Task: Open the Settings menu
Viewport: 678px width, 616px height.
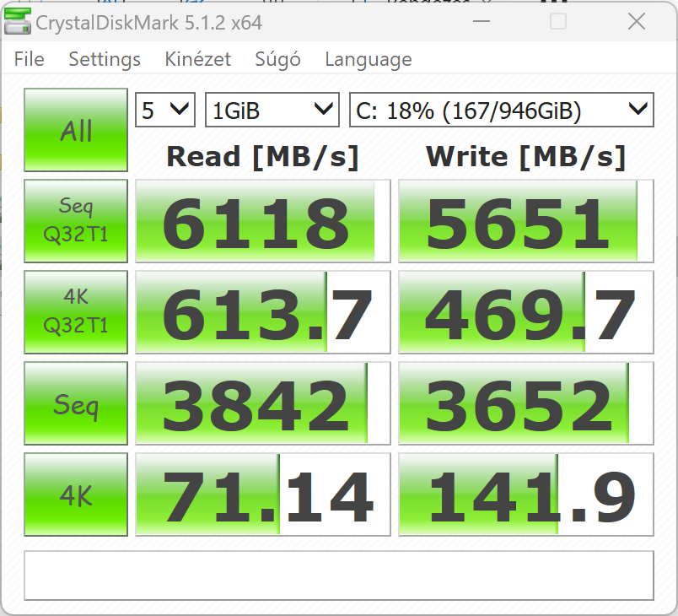Action: [105, 59]
